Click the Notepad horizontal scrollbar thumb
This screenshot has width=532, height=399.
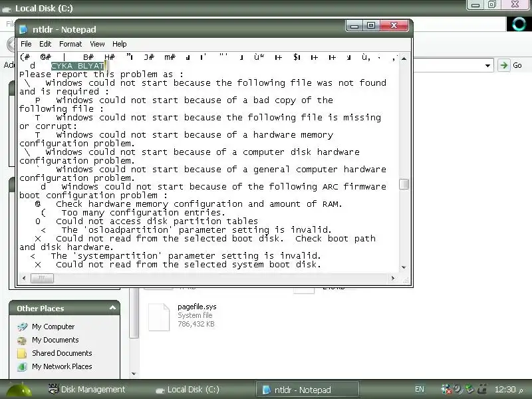coord(42,278)
